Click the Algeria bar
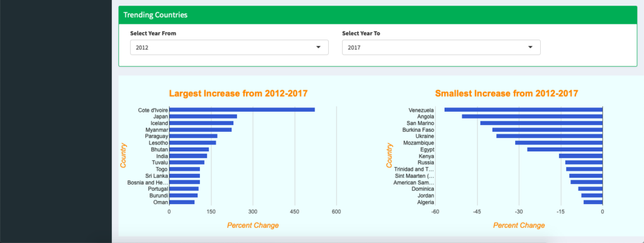 pyautogui.click(x=592, y=202)
